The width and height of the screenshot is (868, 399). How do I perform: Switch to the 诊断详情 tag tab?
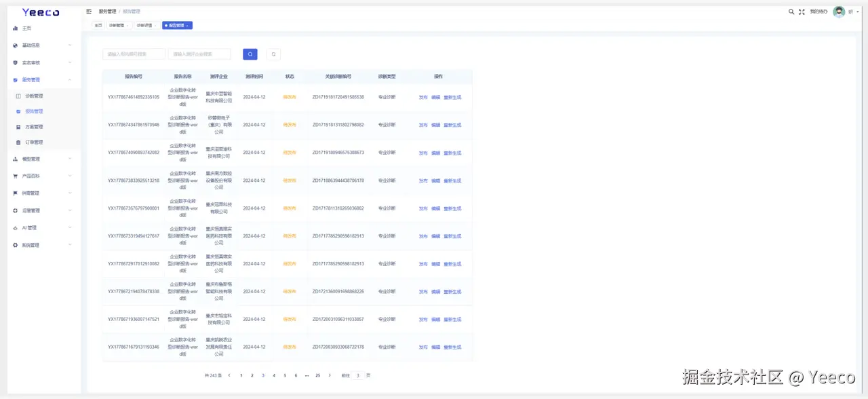tap(147, 25)
